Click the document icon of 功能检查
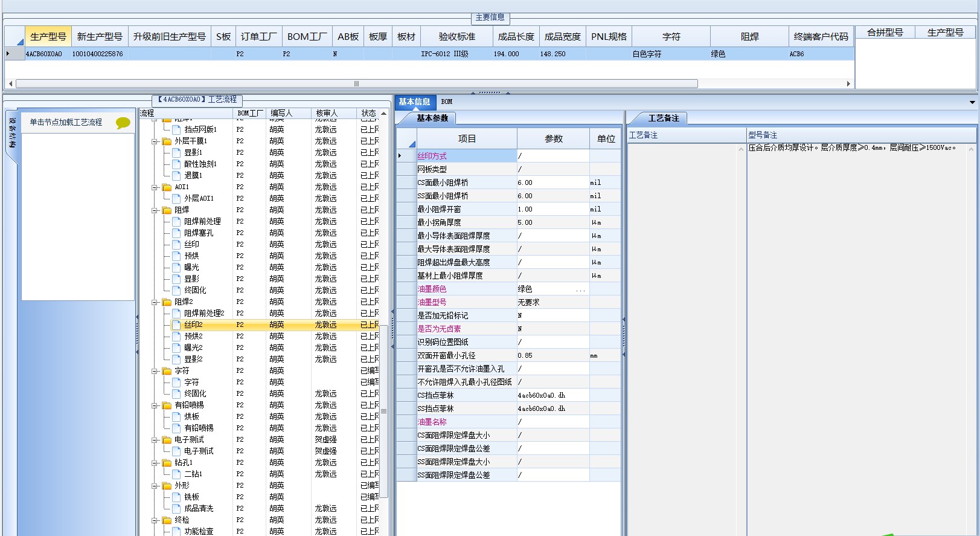Viewport: 980px width, 536px height. pos(177,531)
